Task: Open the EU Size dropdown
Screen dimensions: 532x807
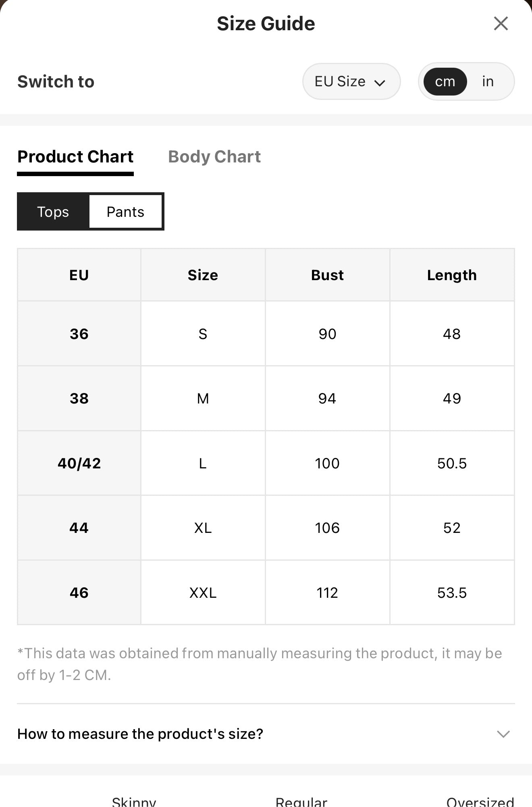Action: pos(351,81)
